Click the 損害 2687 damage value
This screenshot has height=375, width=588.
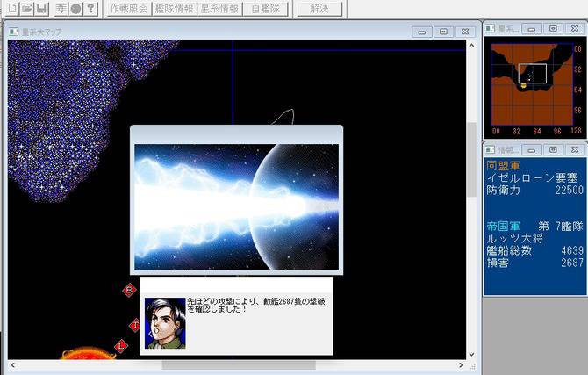click(x=535, y=263)
